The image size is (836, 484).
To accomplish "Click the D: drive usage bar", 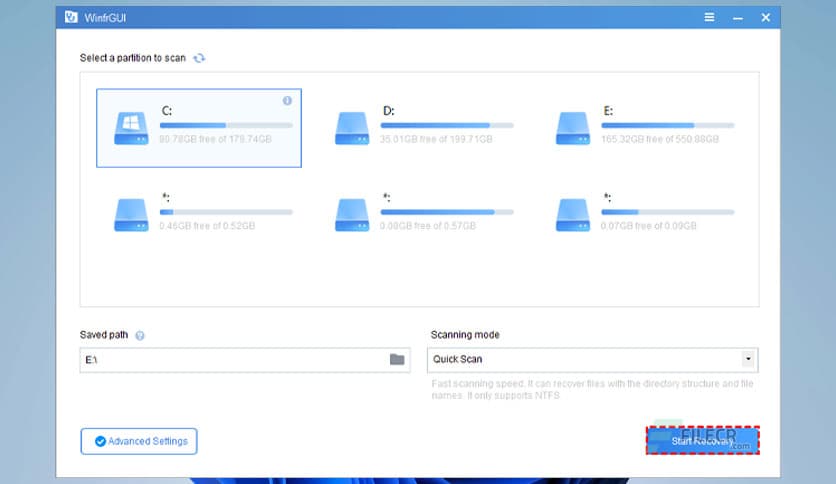I will pos(447,125).
